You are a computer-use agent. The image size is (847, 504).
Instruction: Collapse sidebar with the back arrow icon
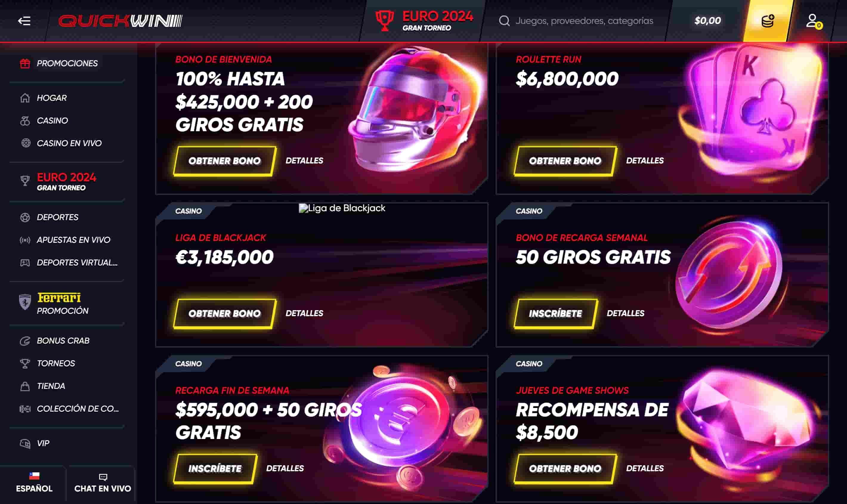coord(24,21)
